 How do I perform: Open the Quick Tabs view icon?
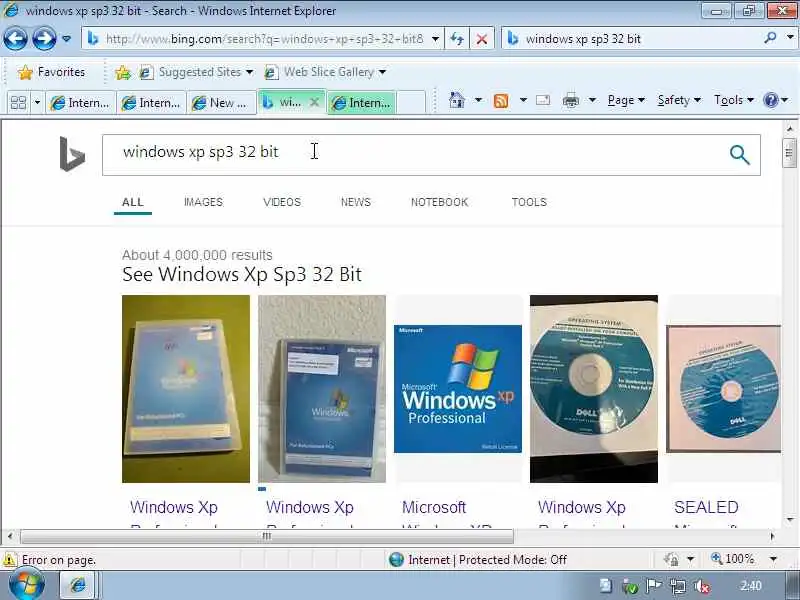[18, 103]
